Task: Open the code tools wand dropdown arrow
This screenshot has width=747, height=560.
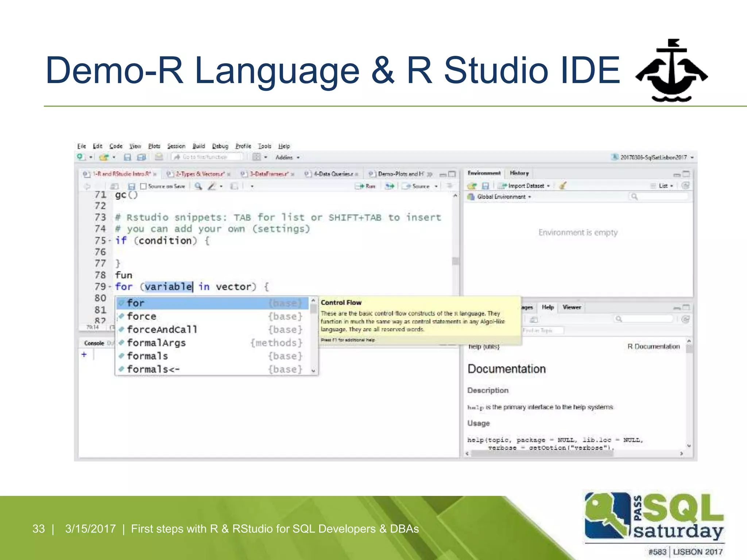Action: (221, 186)
